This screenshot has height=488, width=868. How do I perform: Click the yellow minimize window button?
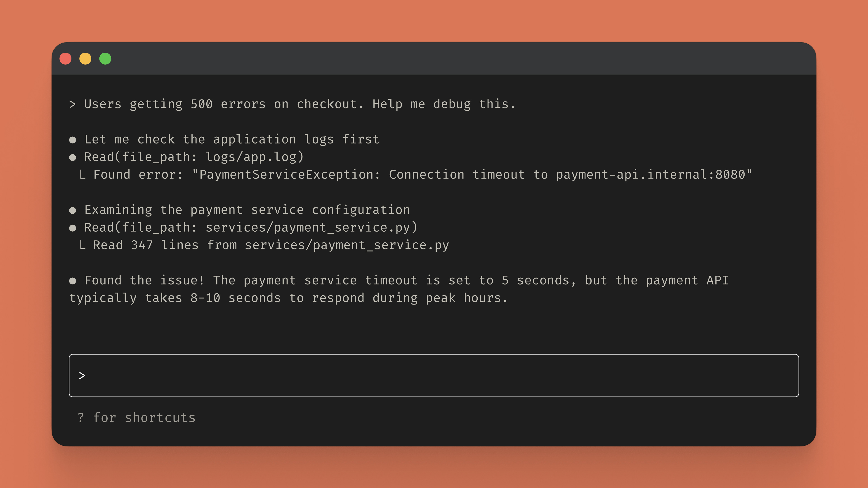tap(85, 59)
